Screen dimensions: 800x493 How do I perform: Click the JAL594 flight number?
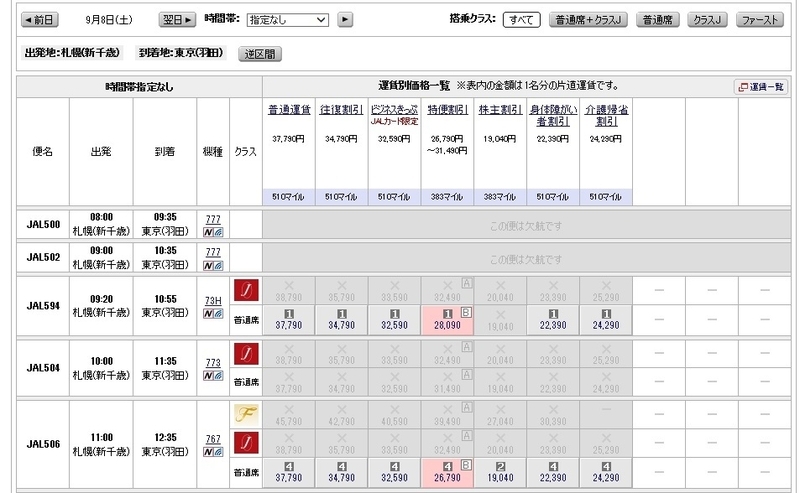43,306
